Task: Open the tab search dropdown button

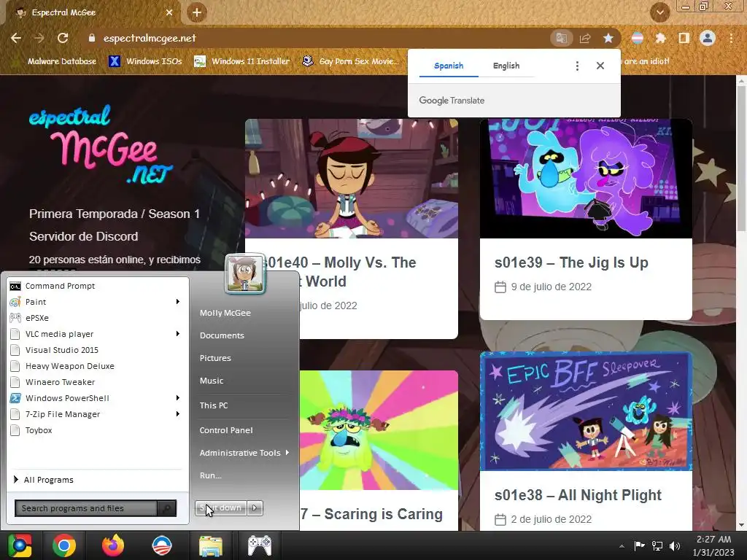Action: click(660, 12)
